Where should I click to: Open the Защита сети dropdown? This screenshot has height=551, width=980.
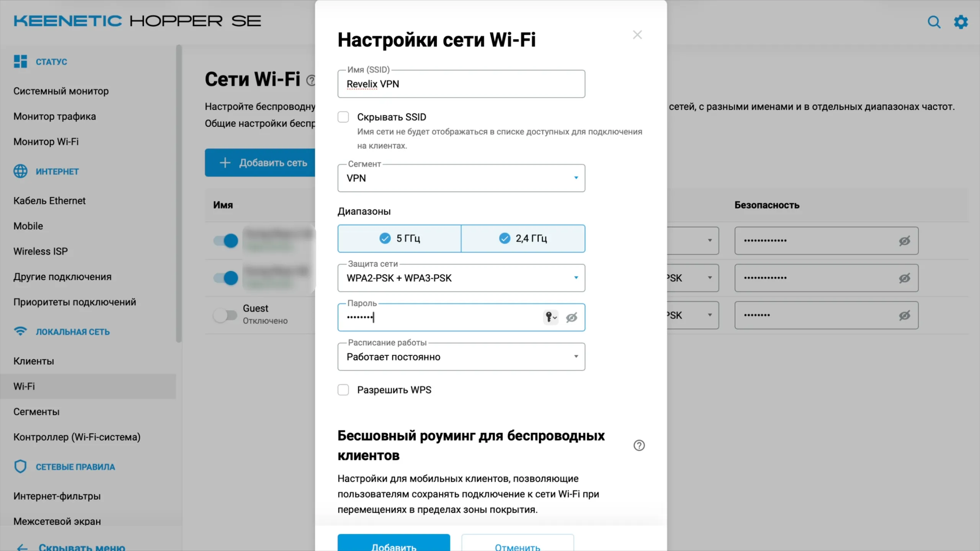pyautogui.click(x=461, y=278)
